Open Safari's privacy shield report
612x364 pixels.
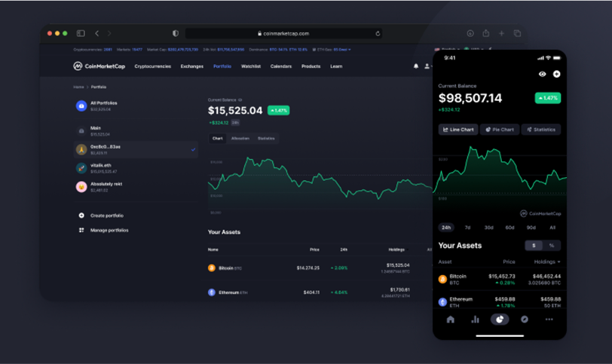176,34
